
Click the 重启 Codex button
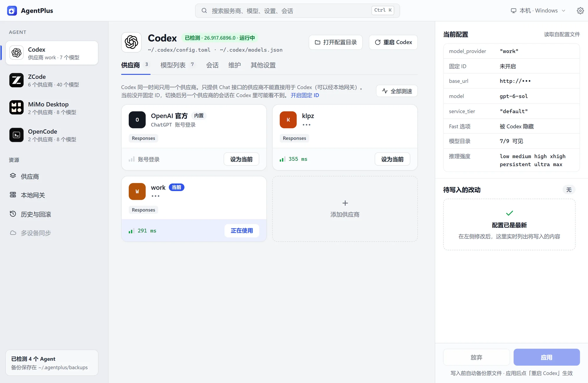point(393,42)
